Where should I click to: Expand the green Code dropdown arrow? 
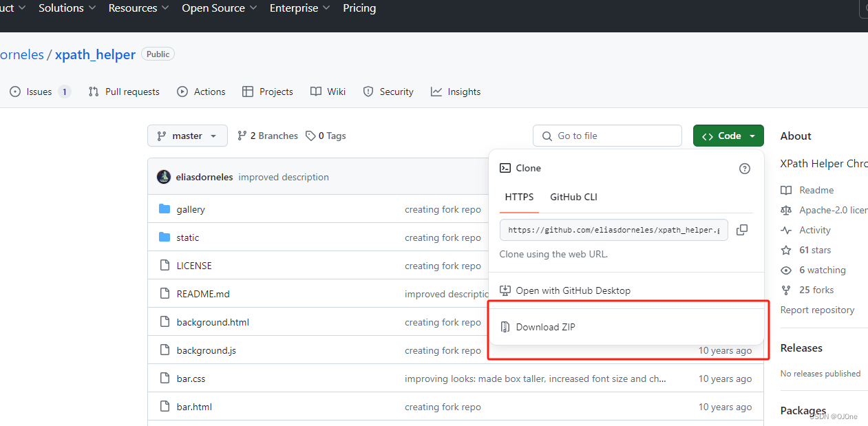pyautogui.click(x=751, y=136)
